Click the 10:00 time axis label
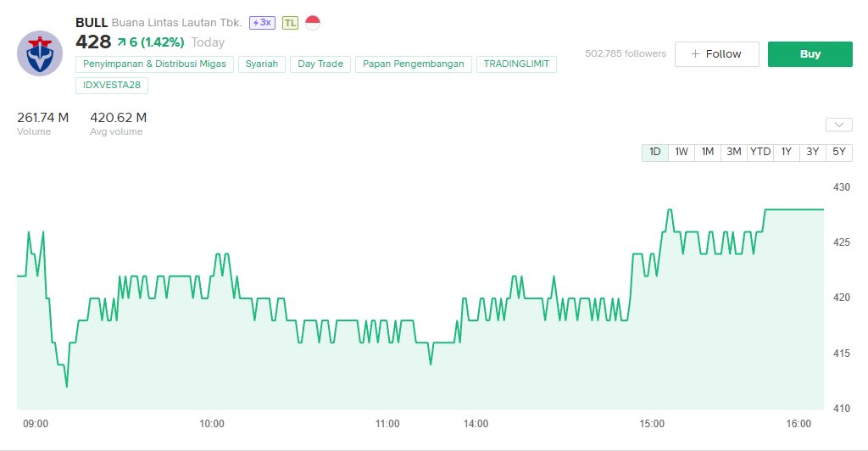Image resolution: width=868 pixels, height=451 pixels. tap(212, 424)
